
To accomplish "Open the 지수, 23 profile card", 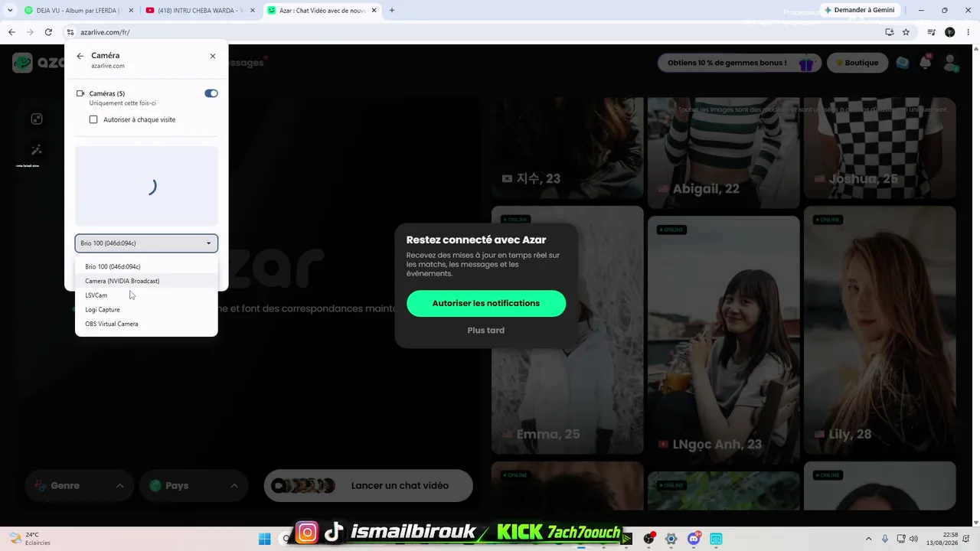I will [x=567, y=148].
